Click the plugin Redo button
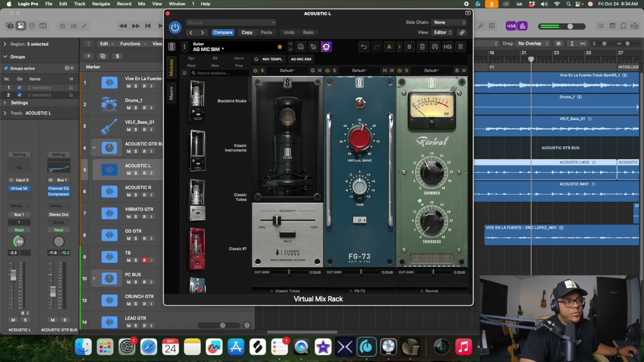This screenshot has width=644, height=362. pos(308,32)
